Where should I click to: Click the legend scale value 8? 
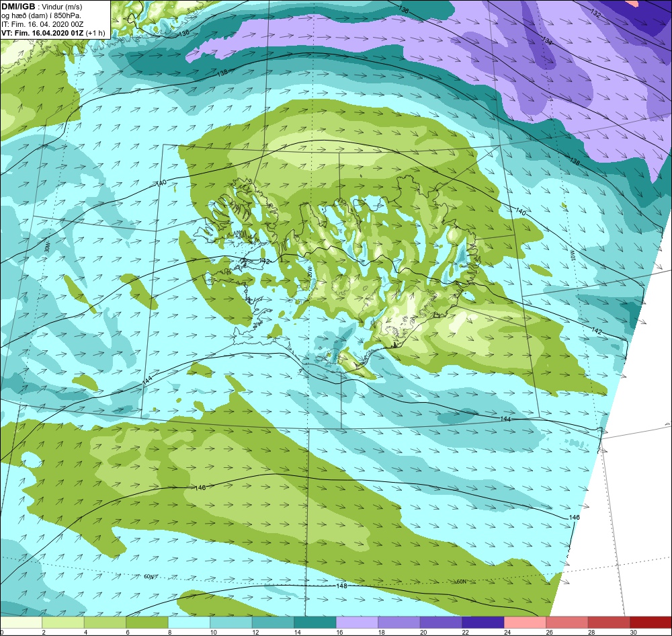[170, 632]
